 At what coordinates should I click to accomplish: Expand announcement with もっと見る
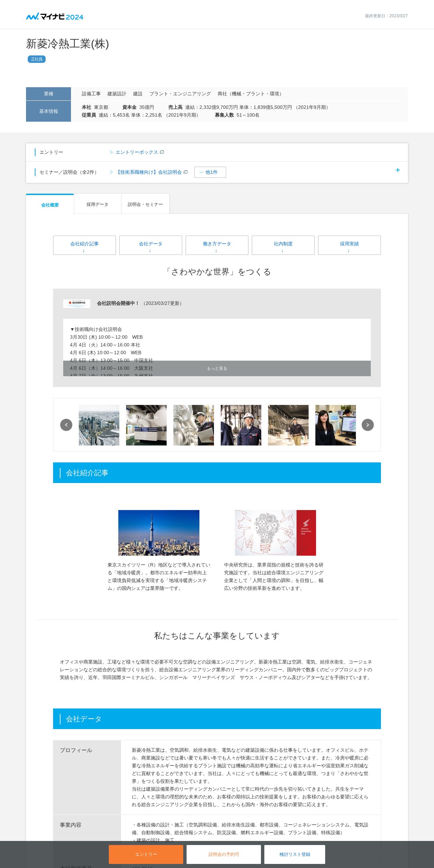click(217, 368)
